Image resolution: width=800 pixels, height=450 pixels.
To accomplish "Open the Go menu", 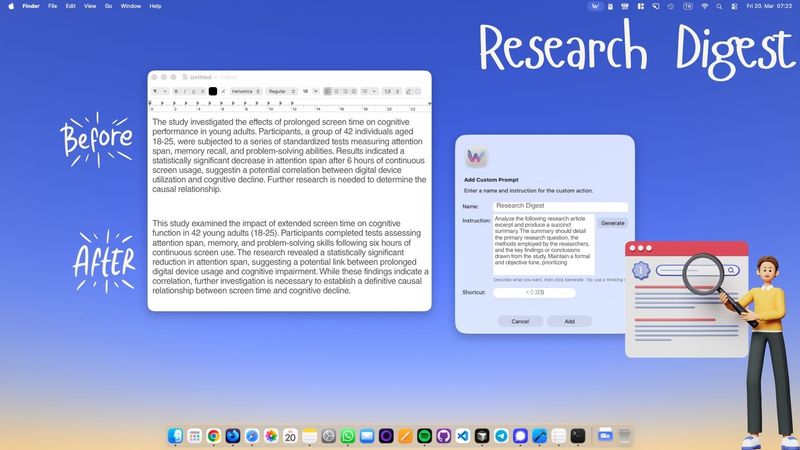I will click(108, 6).
